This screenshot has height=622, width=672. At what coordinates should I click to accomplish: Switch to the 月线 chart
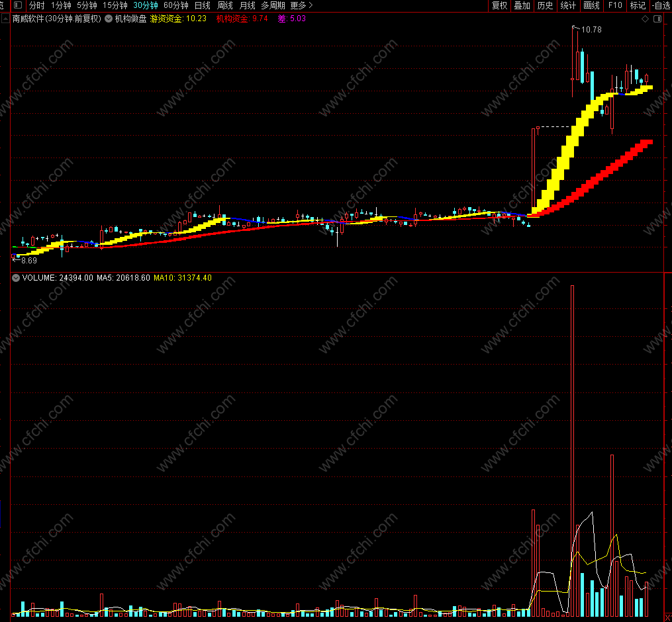coord(248,5)
